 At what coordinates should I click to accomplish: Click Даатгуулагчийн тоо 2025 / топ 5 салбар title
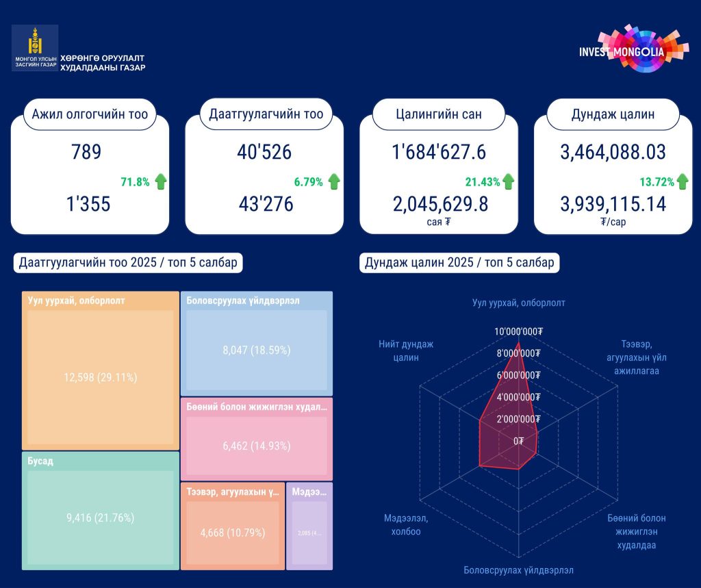tap(128, 262)
